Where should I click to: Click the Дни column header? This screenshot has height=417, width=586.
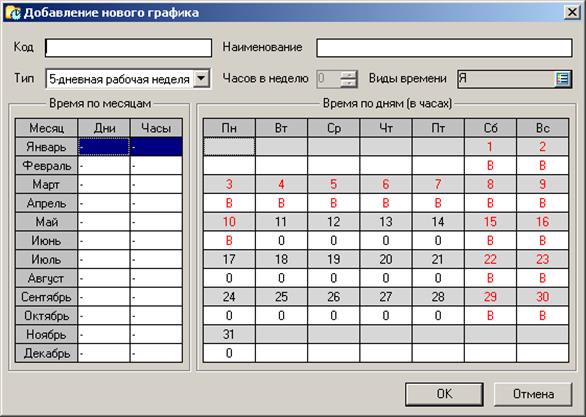tap(104, 128)
